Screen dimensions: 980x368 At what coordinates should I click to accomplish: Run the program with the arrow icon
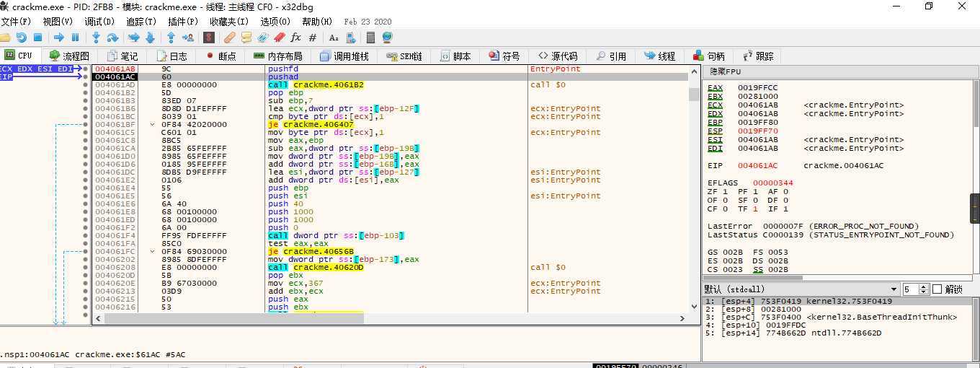[x=59, y=38]
